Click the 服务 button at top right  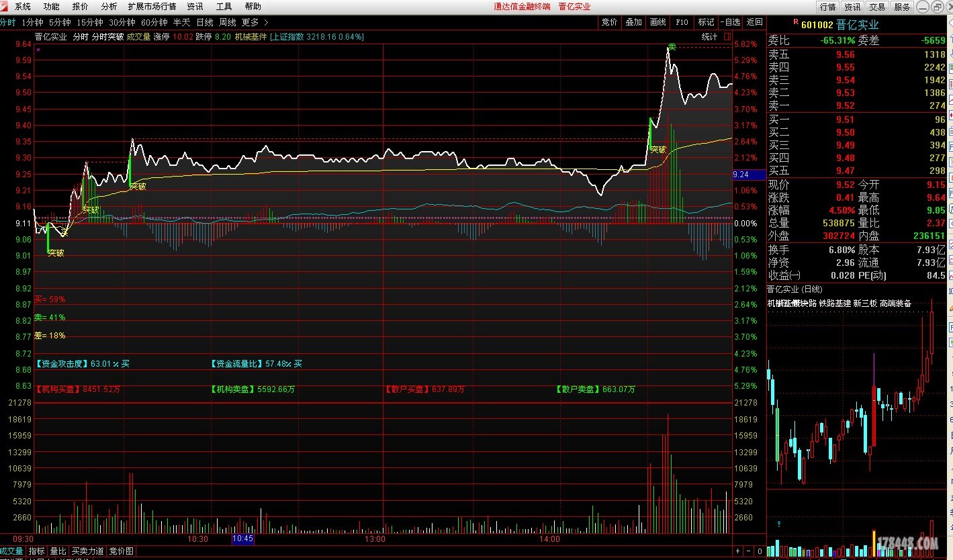[902, 7]
